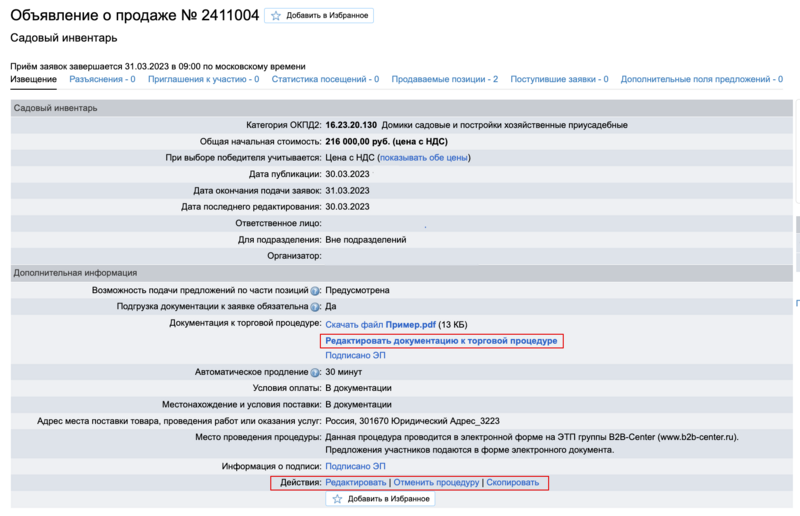Select the Поступившие заявки - 0 tab
Screen dimensions: 800x516
559,79
